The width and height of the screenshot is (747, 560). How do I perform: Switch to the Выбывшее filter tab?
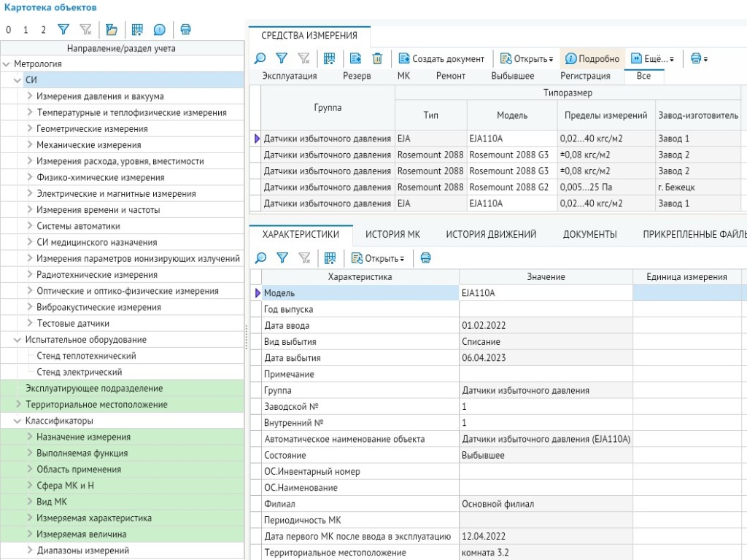click(513, 76)
